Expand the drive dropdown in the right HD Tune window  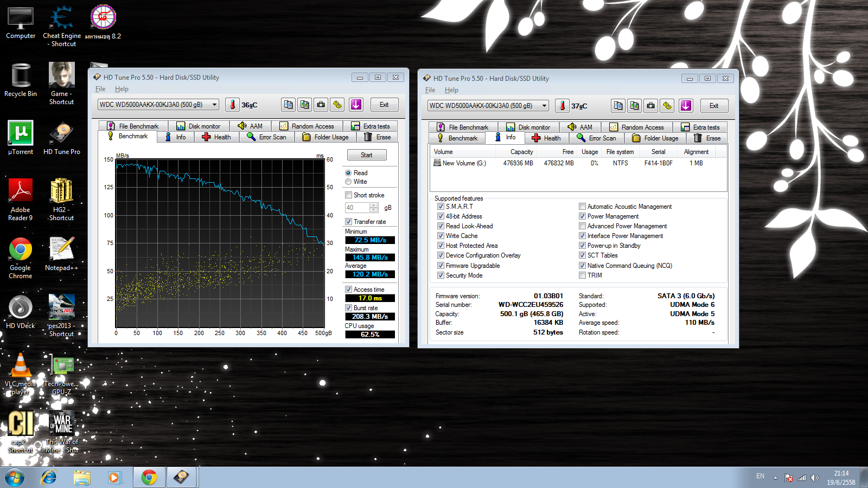tap(545, 106)
